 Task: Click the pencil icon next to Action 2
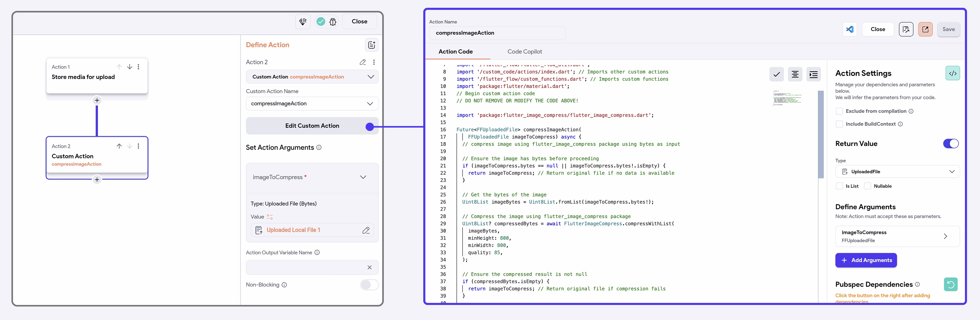click(363, 62)
